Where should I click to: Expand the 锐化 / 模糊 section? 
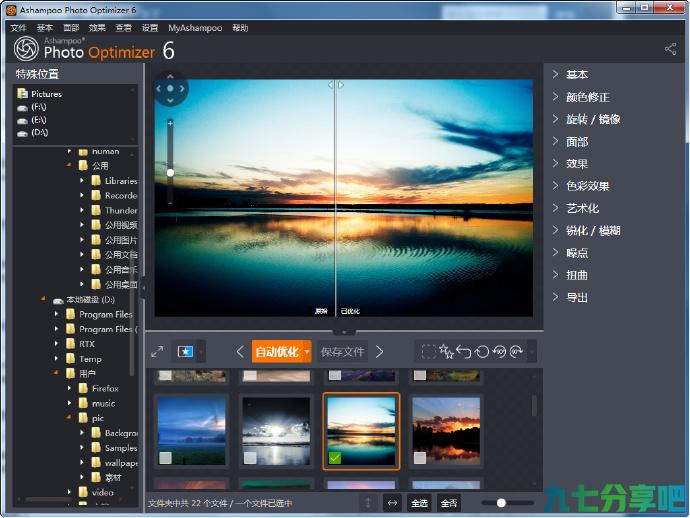587,230
